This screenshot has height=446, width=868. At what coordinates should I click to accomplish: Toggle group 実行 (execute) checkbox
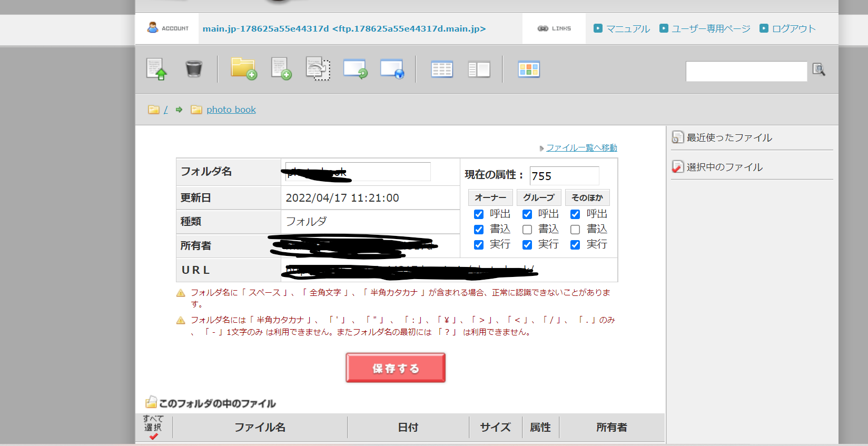[527, 245]
